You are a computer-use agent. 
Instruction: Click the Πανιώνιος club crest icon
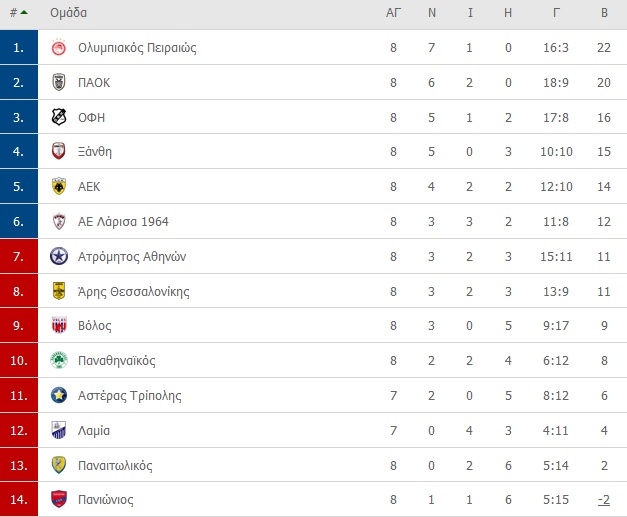[x=59, y=499]
